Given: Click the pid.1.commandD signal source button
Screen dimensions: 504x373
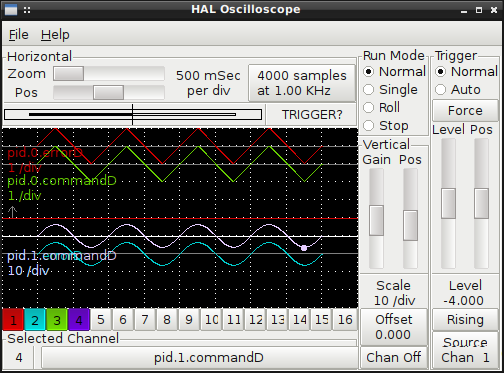Looking at the screenshot, I should pyautogui.click(x=199, y=358).
